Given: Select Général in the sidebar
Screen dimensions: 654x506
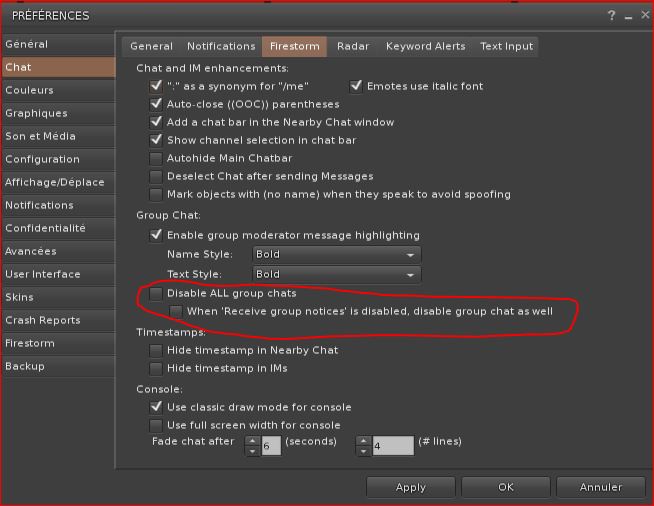Looking at the screenshot, I should point(58,44).
